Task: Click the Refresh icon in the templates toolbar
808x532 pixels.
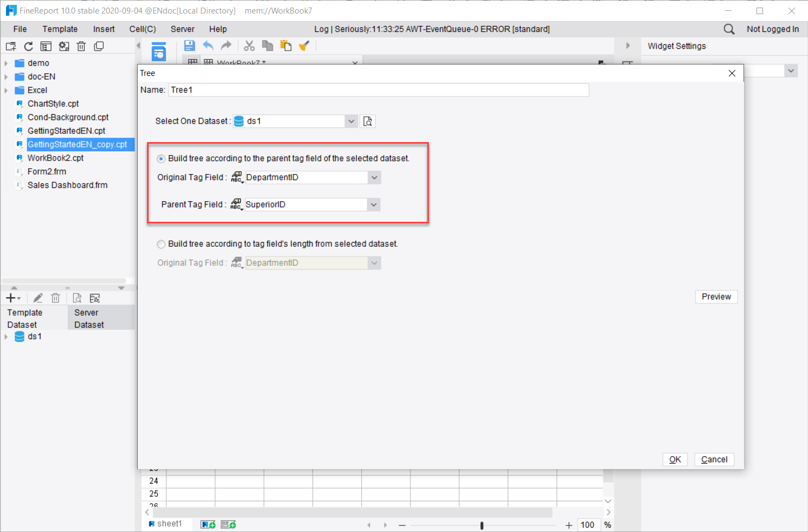Action: click(28, 46)
